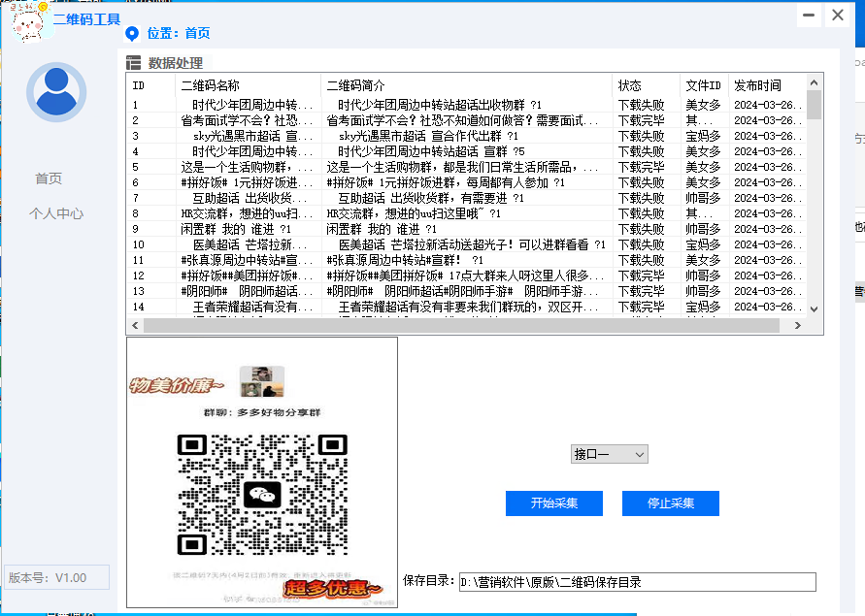
Task: Select row 11 #张真源周边中转站#宣群 description
Action: click(405, 260)
